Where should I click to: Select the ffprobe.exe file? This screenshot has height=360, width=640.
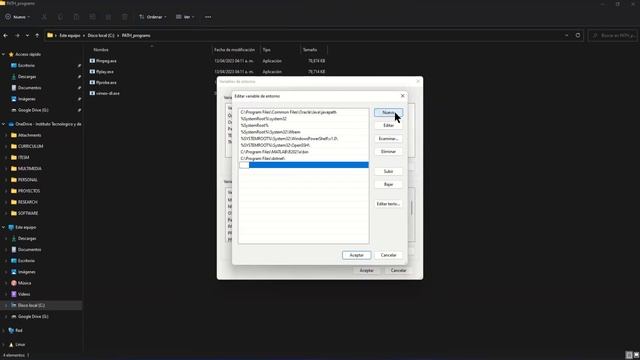click(106, 82)
